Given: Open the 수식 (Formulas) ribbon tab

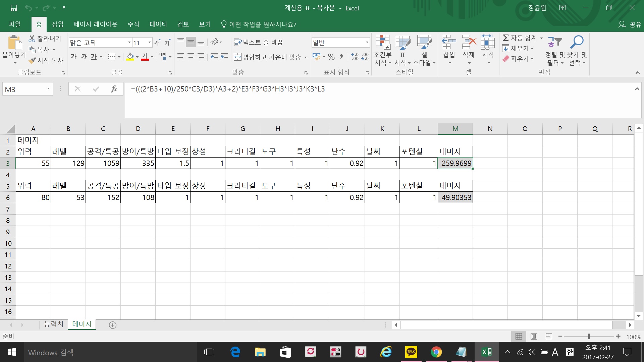Looking at the screenshot, I should click(133, 24).
